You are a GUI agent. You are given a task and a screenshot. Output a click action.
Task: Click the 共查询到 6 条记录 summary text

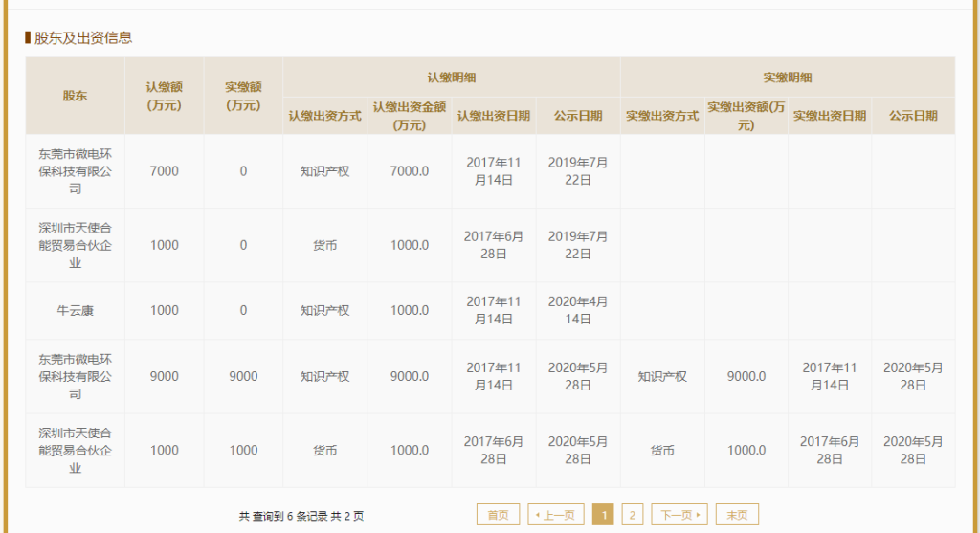click(x=301, y=516)
